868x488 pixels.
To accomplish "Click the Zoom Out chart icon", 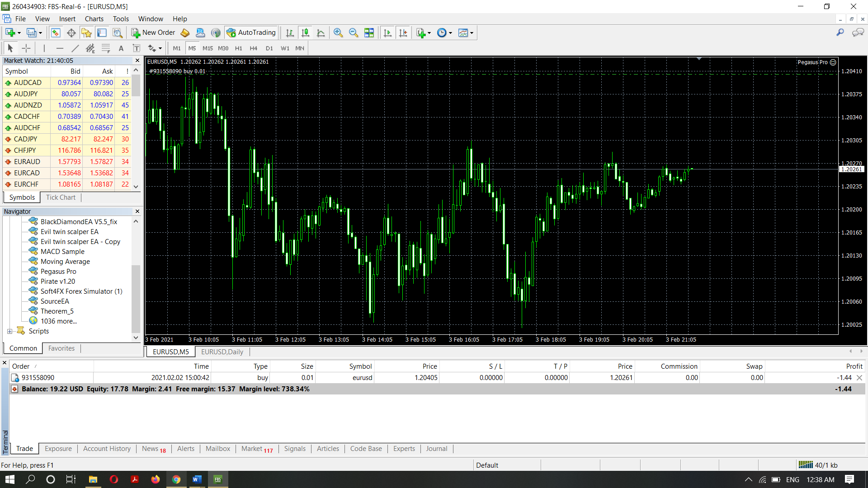I will pos(353,33).
